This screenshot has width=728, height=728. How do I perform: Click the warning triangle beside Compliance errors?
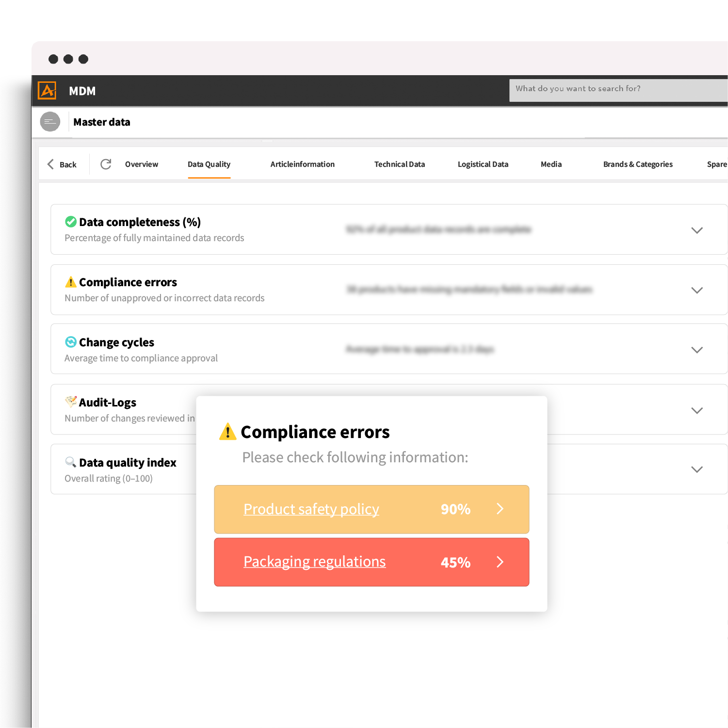[x=70, y=282]
